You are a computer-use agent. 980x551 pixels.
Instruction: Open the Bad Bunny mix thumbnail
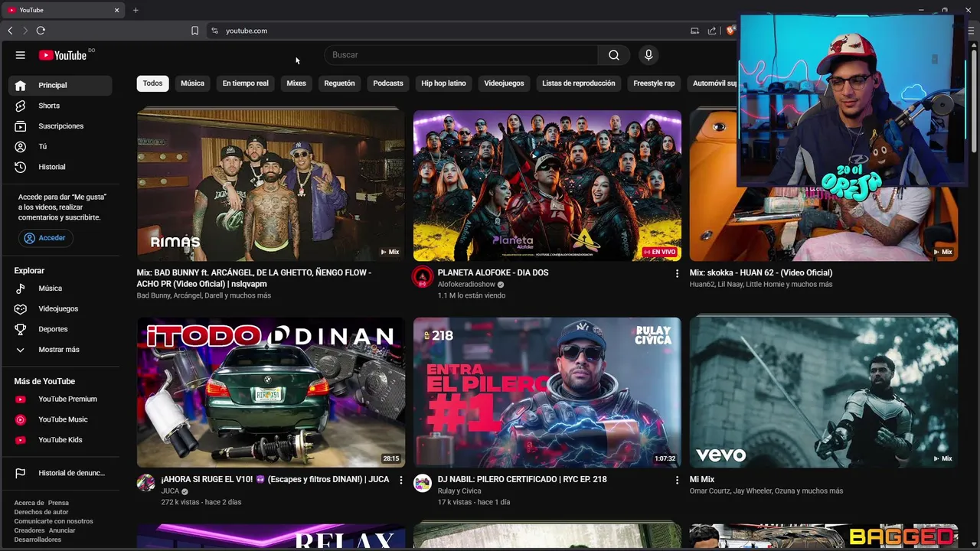pyautogui.click(x=271, y=186)
